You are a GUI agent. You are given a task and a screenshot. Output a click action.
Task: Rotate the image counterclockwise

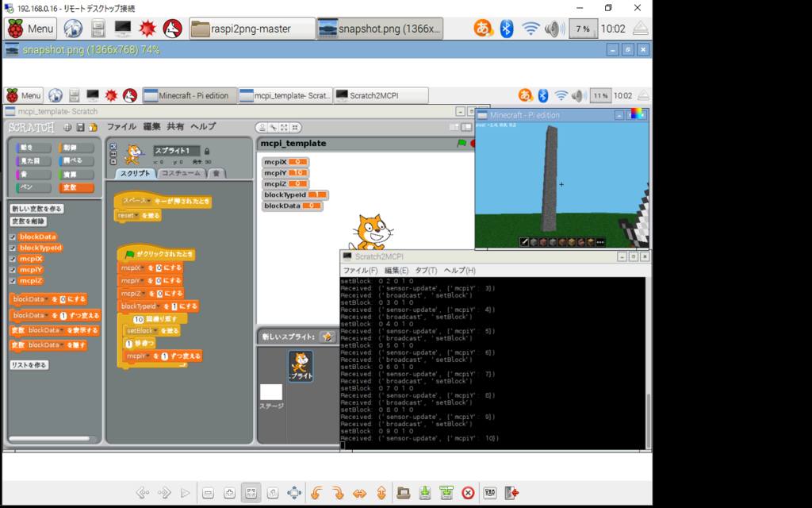point(316,492)
